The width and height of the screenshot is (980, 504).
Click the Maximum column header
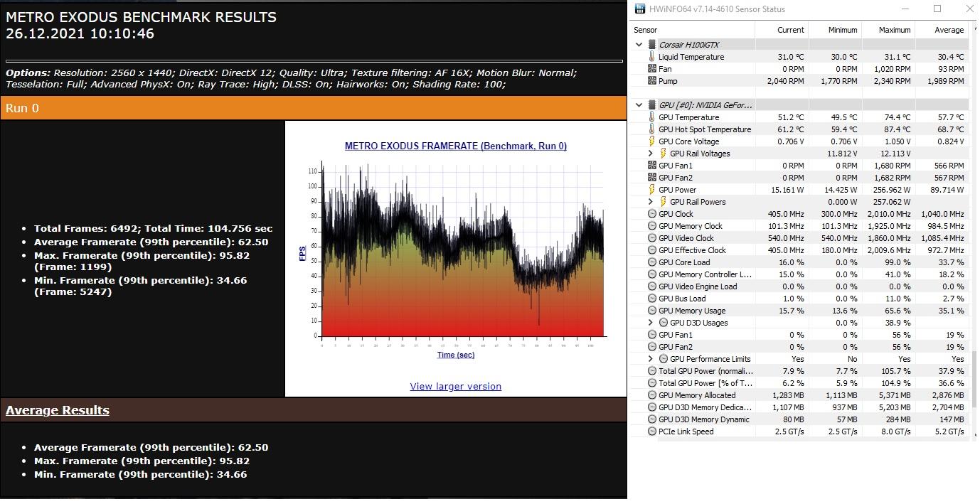tap(888, 30)
